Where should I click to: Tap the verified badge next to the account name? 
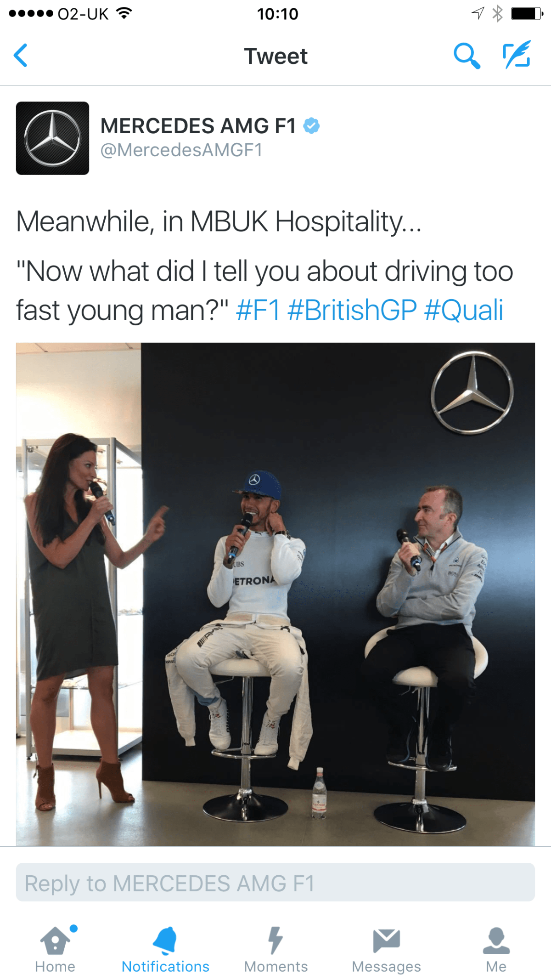311,125
